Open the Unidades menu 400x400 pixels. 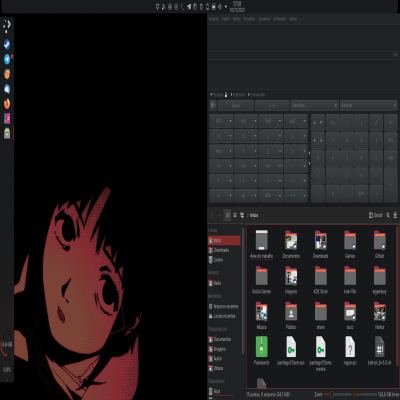coord(279,19)
